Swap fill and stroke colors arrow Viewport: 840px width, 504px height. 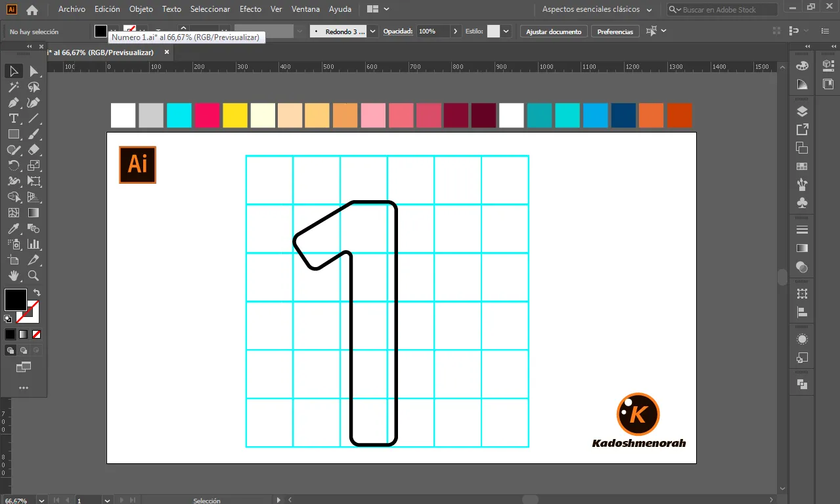pyautogui.click(x=37, y=293)
